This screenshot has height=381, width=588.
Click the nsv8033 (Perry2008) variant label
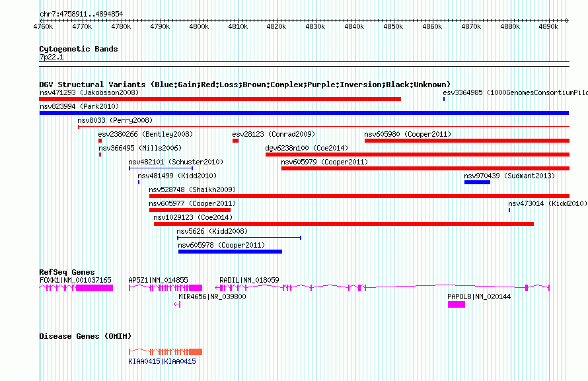tap(115, 120)
